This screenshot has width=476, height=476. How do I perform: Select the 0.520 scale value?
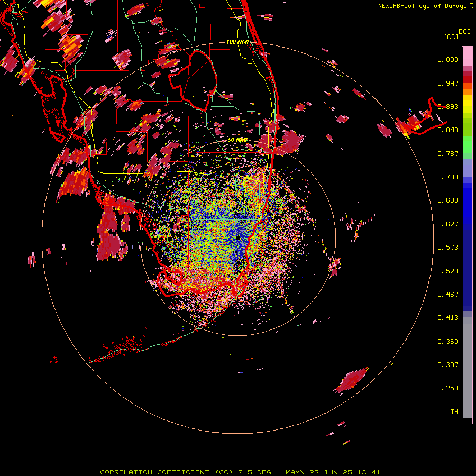448,271
